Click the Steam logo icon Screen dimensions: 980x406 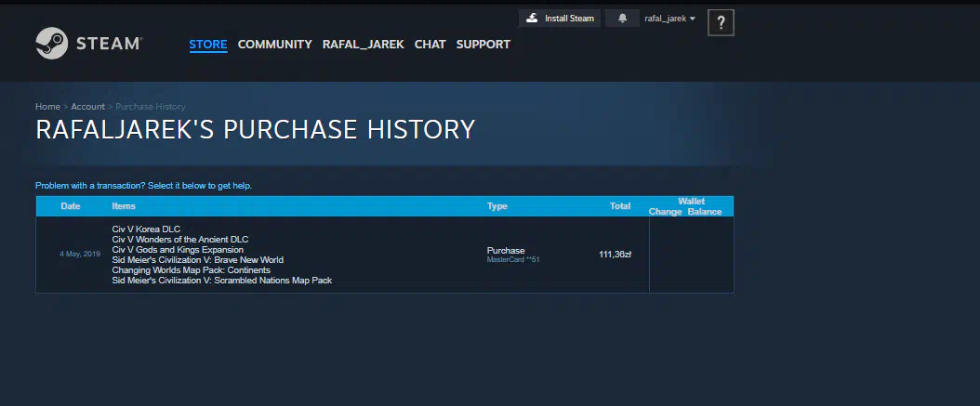pos(52,43)
